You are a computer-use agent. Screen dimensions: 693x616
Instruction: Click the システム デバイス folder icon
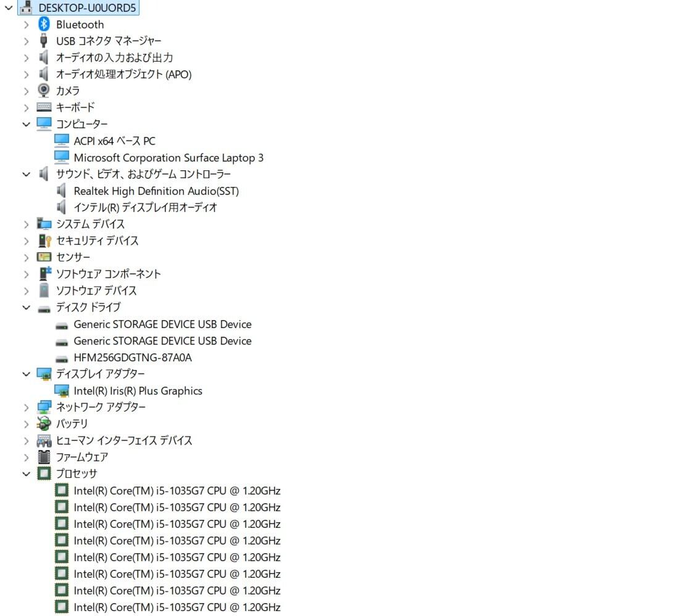coord(44,223)
